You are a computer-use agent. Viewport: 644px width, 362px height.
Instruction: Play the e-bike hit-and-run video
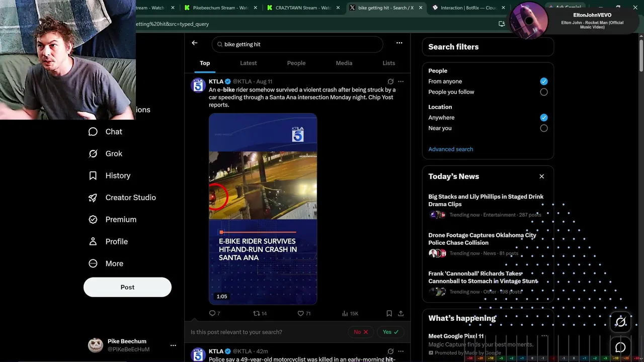coord(263,209)
